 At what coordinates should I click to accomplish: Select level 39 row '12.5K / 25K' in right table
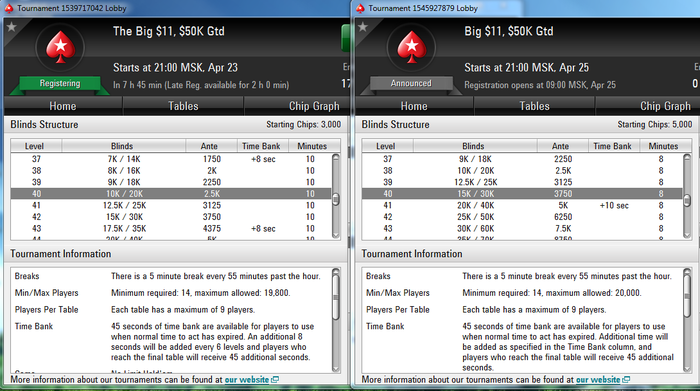pos(523,182)
